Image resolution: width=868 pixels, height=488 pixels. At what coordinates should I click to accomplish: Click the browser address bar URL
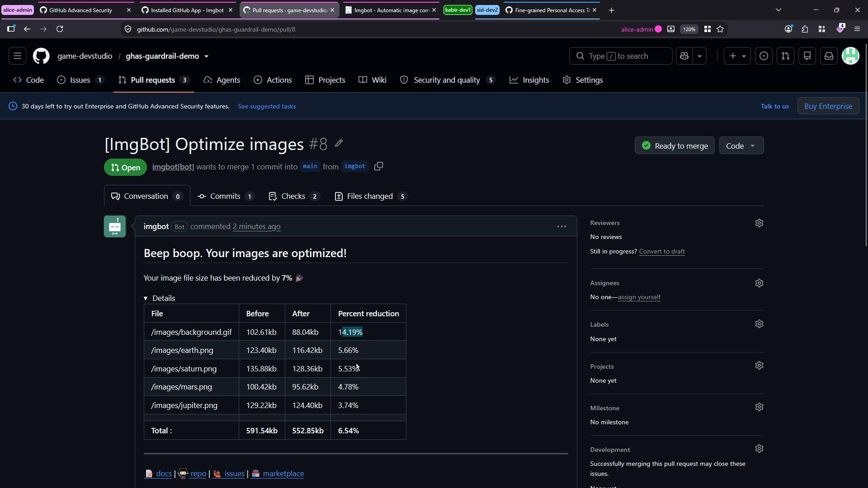tap(216, 29)
